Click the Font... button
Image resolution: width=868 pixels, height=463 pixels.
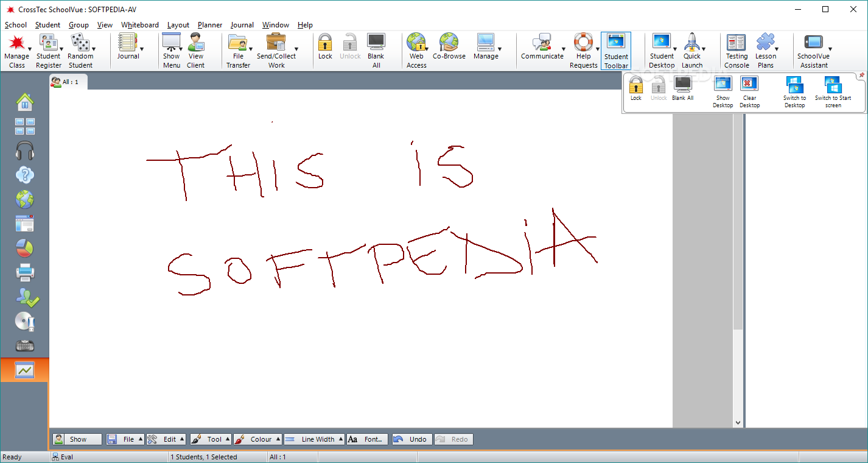point(367,439)
